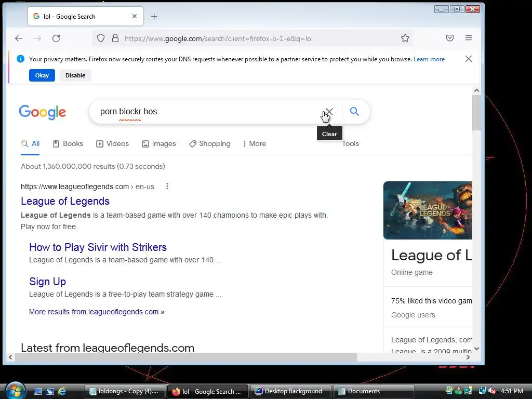
Task: Reload the current page
Action: point(56,38)
